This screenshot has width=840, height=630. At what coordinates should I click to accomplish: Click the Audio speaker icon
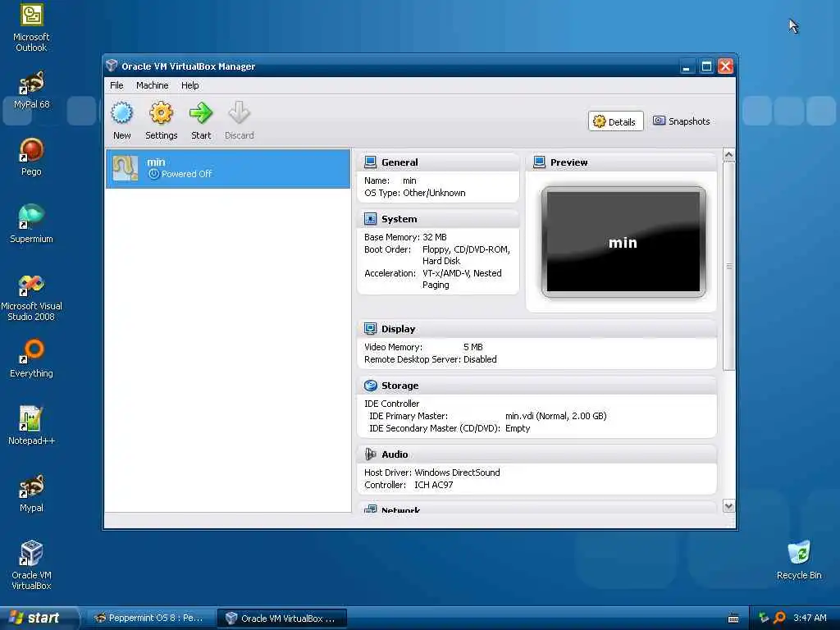370,454
